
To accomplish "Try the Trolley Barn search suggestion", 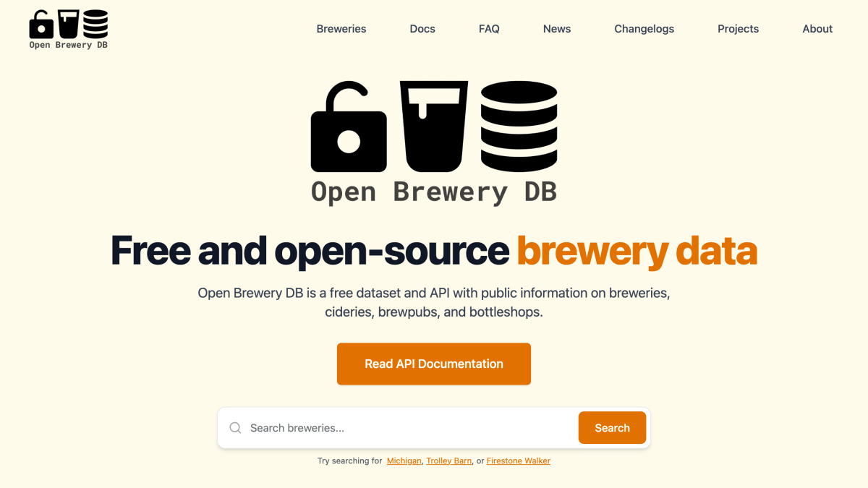I will [x=449, y=461].
